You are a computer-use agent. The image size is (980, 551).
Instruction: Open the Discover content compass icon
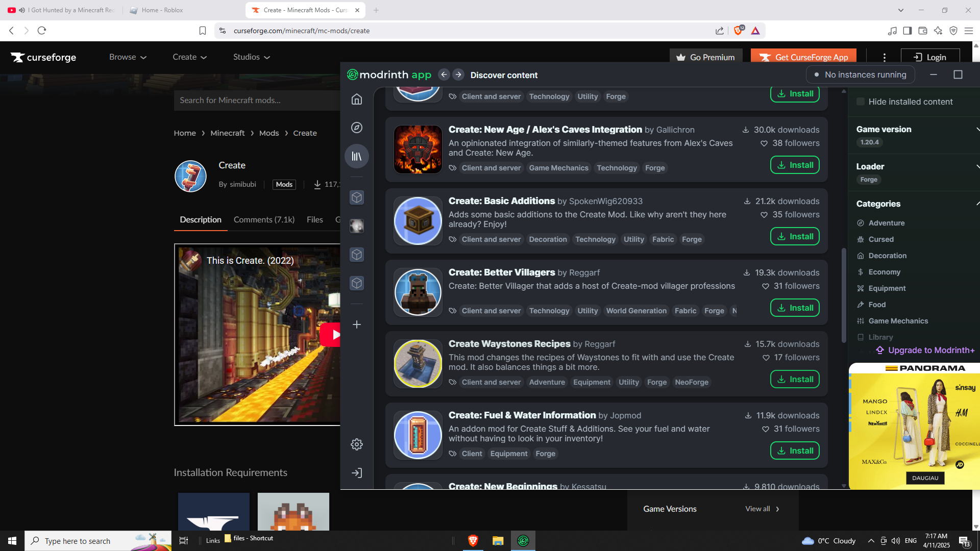[x=357, y=128]
